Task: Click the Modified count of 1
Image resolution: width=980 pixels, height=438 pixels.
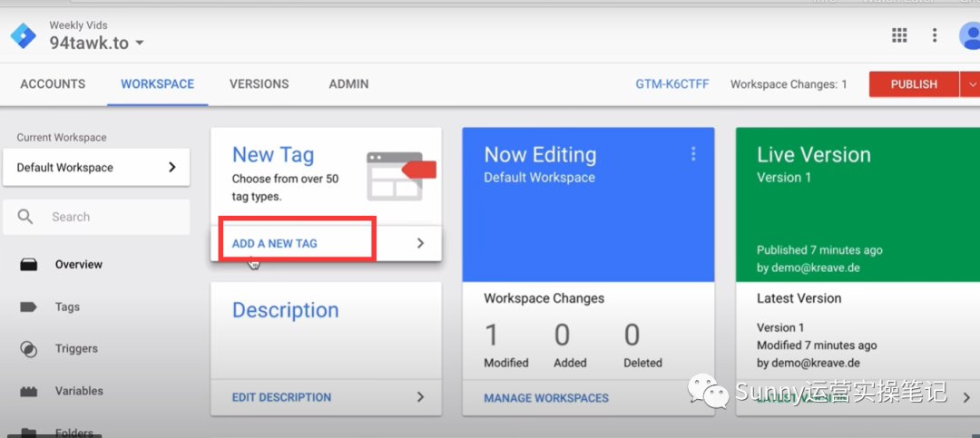Action: tap(493, 336)
